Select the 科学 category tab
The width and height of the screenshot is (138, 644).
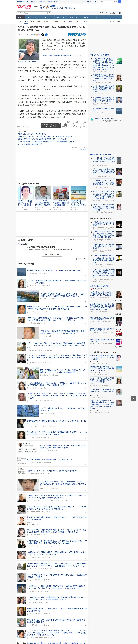[x=71, y=21]
